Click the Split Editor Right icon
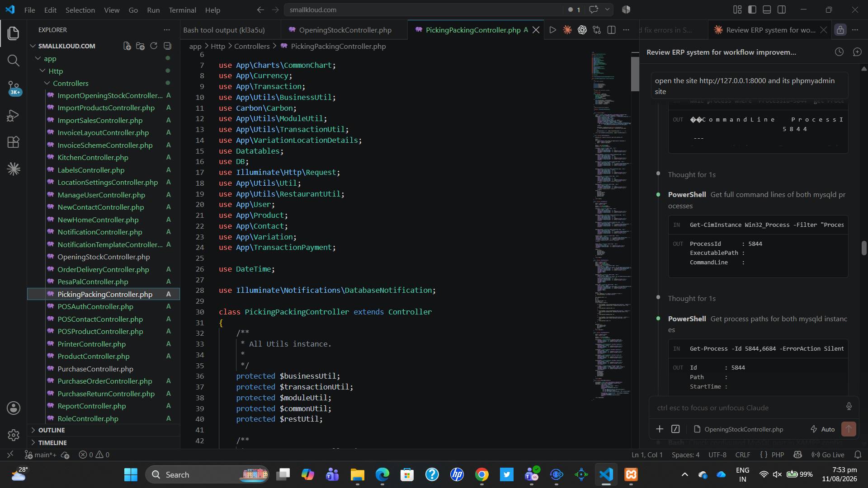 tap(611, 30)
